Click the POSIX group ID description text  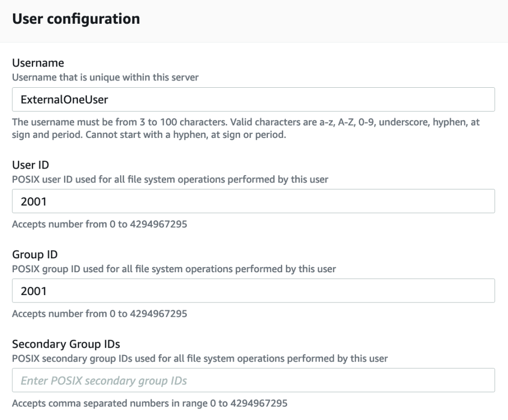[x=173, y=269]
